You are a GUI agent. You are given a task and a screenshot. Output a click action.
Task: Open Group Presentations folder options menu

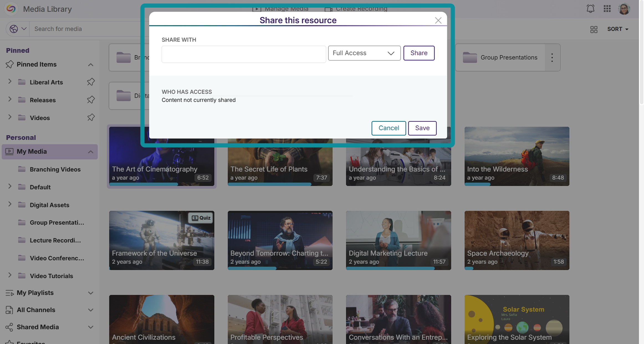point(552,57)
